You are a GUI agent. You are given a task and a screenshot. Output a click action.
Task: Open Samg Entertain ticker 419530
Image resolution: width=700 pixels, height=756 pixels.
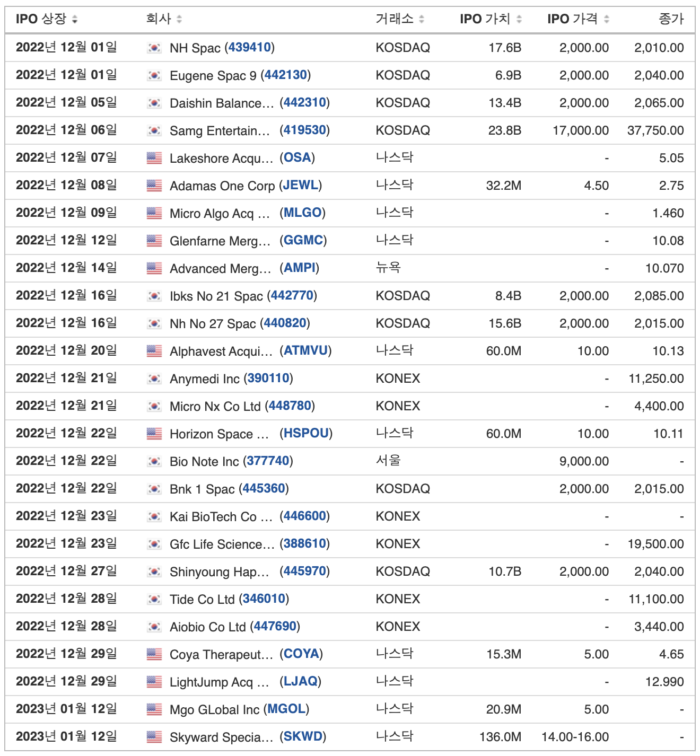click(305, 130)
